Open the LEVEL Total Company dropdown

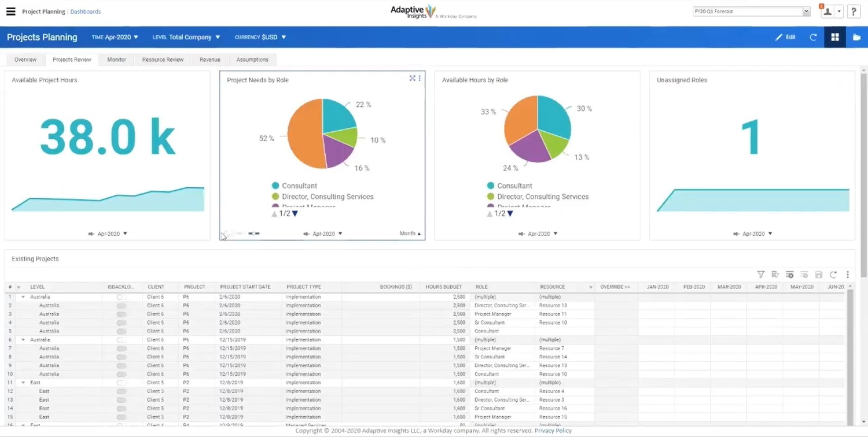click(186, 36)
